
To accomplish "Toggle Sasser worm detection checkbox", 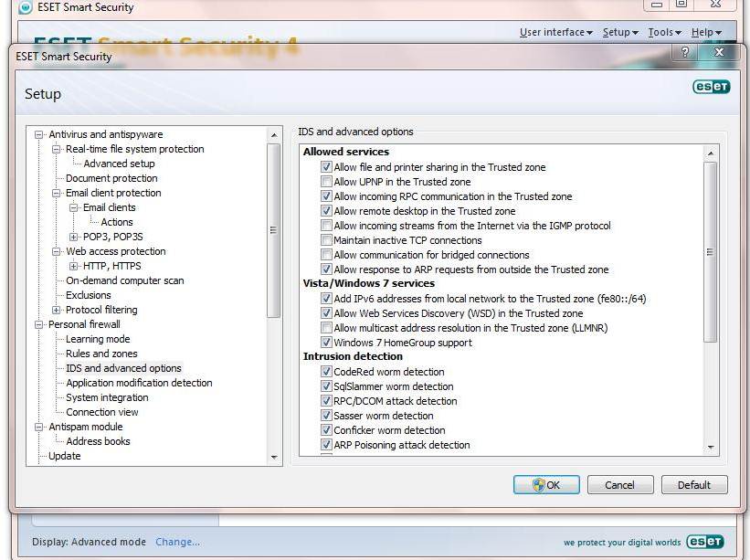I will point(326,416).
